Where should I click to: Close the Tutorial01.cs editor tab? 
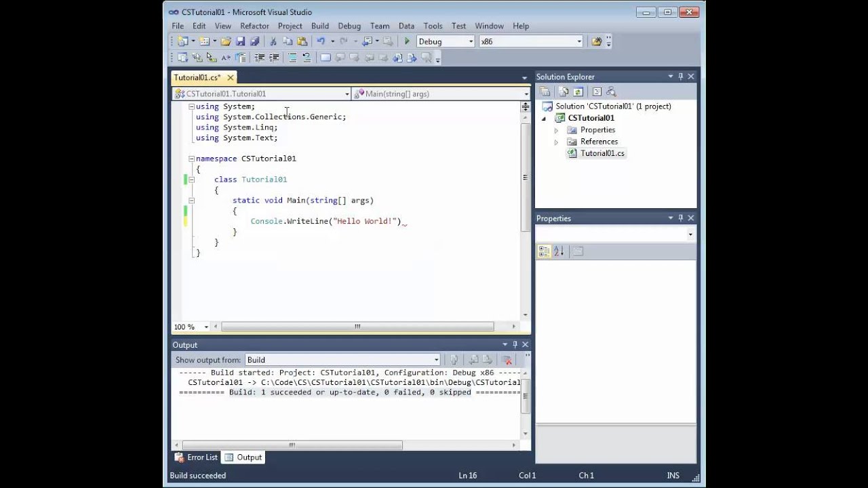click(231, 77)
